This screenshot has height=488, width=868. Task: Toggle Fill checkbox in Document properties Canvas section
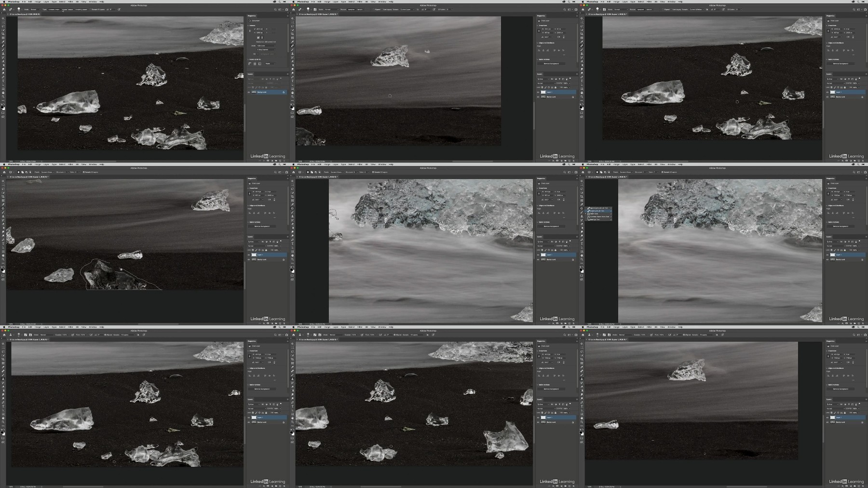(258, 54)
